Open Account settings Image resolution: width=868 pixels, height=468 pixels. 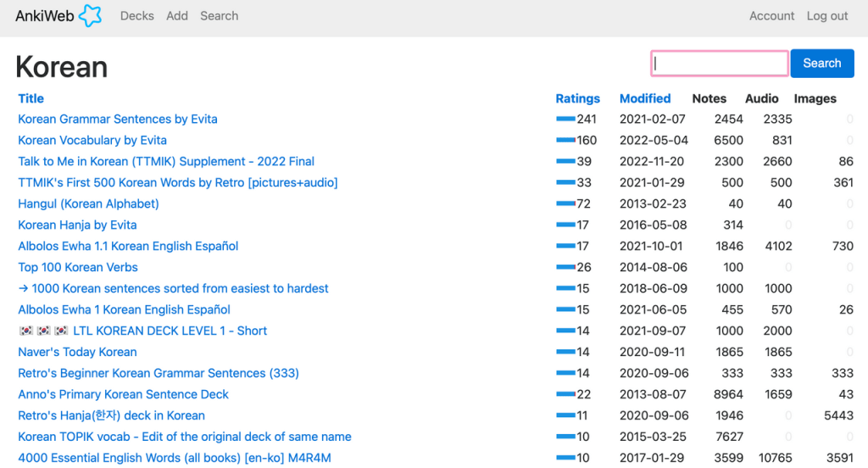point(771,16)
